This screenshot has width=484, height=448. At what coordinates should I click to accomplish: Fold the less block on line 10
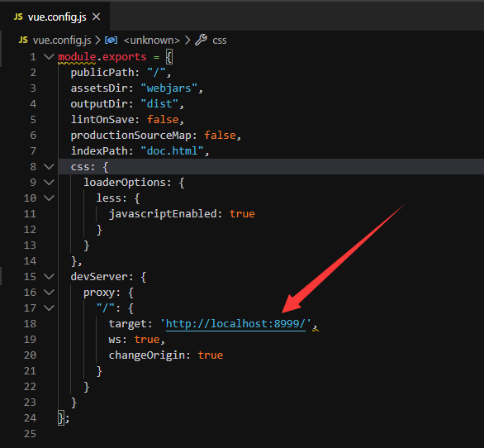(x=49, y=198)
